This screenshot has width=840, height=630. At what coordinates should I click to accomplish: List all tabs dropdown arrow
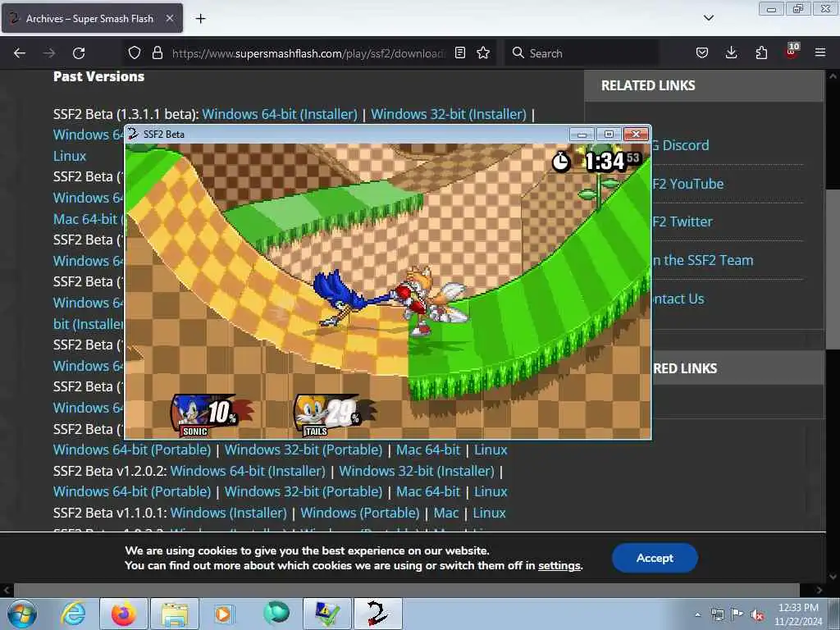(708, 18)
